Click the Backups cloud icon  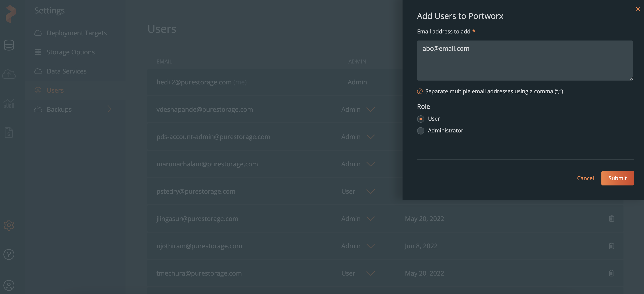[x=38, y=109]
